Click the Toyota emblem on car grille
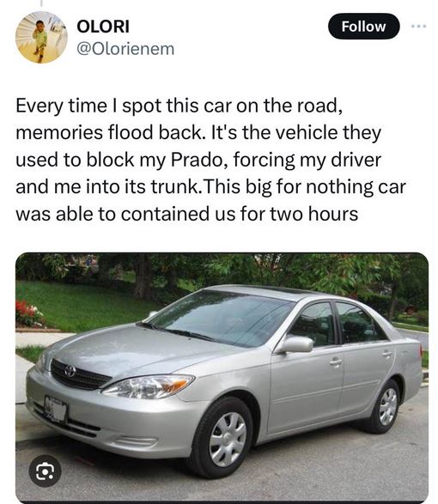Screen dimensions: 438x504 (x=70, y=371)
